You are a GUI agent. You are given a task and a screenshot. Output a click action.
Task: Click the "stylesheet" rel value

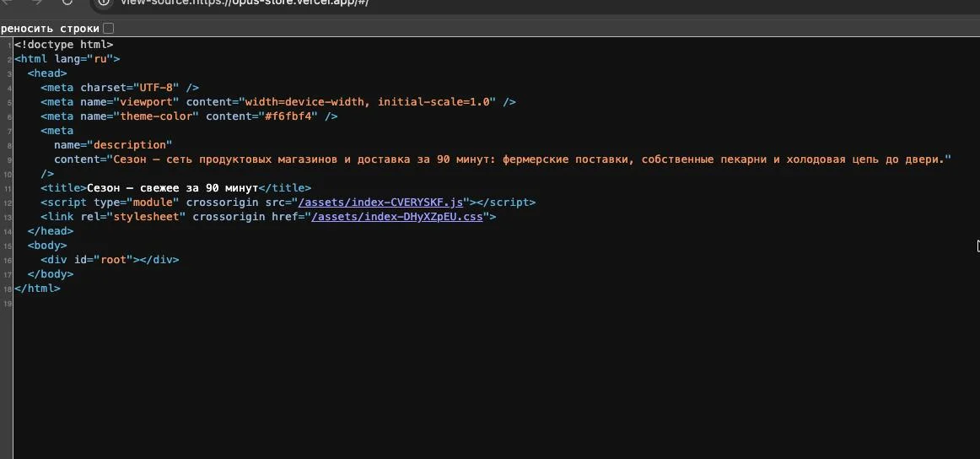[x=146, y=217]
